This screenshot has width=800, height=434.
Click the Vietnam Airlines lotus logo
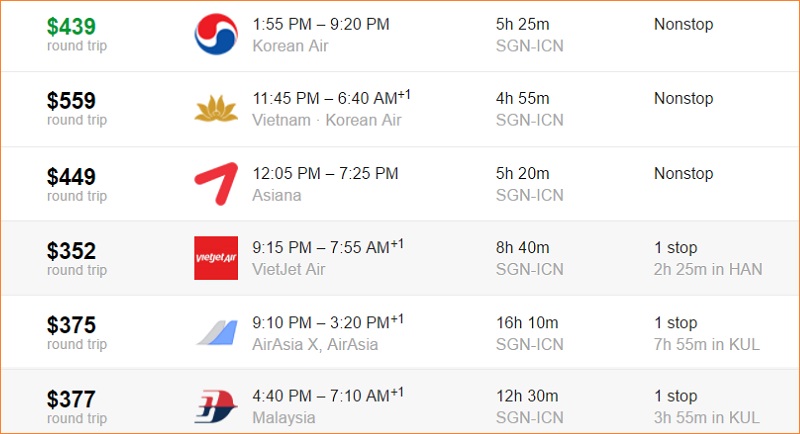pos(216,109)
